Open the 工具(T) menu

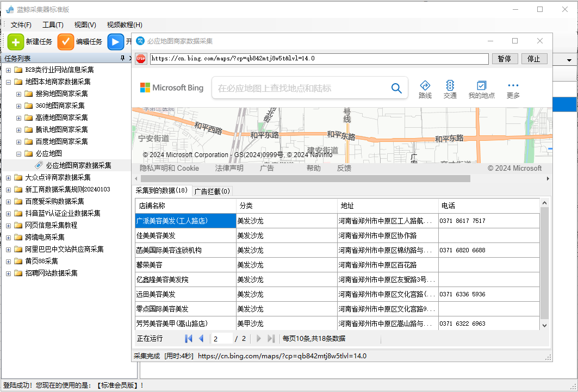53,24
